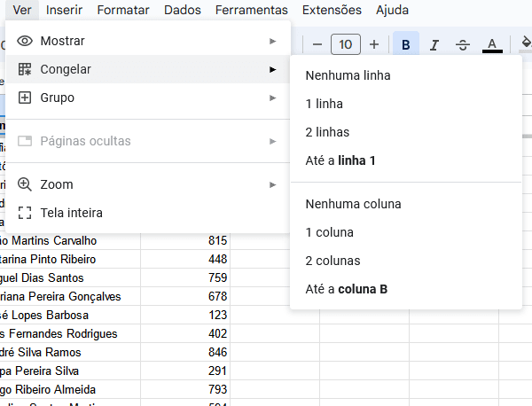The height and width of the screenshot is (406, 532).
Task: Select Nenhuma linha freeze option
Action: pos(348,75)
